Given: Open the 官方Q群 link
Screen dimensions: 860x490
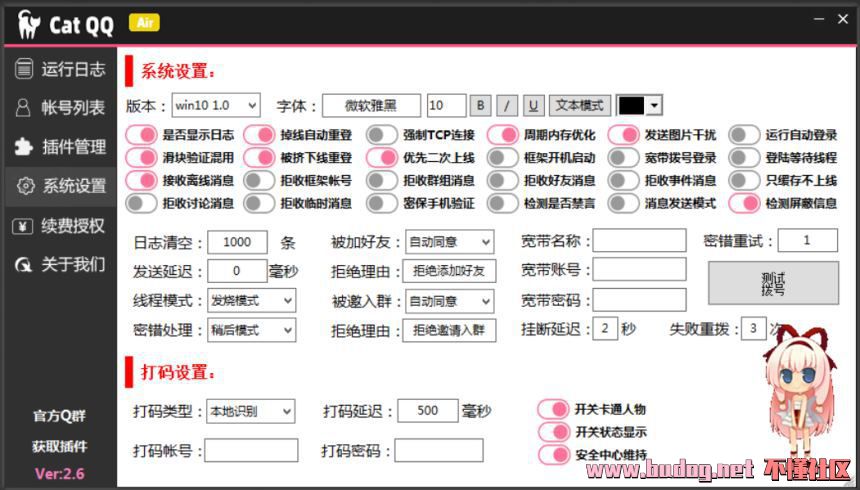Looking at the screenshot, I should pyautogui.click(x=59, y=416).
